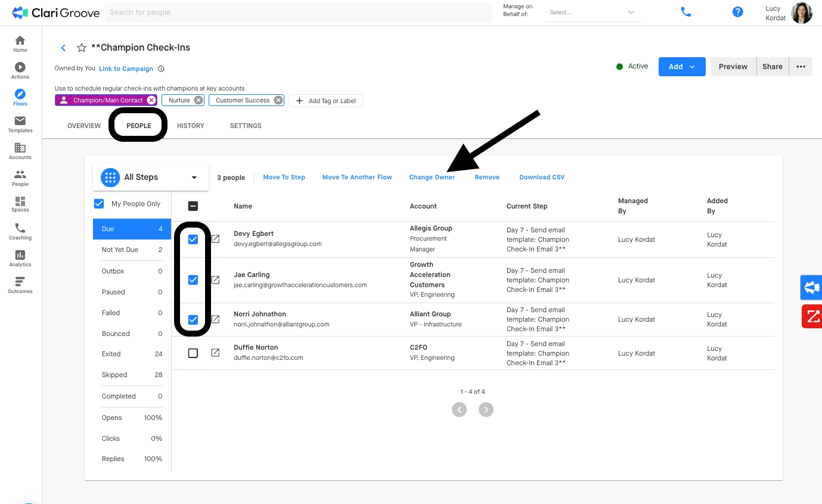Switch to the Settings tab

click(x=246, y=126)
